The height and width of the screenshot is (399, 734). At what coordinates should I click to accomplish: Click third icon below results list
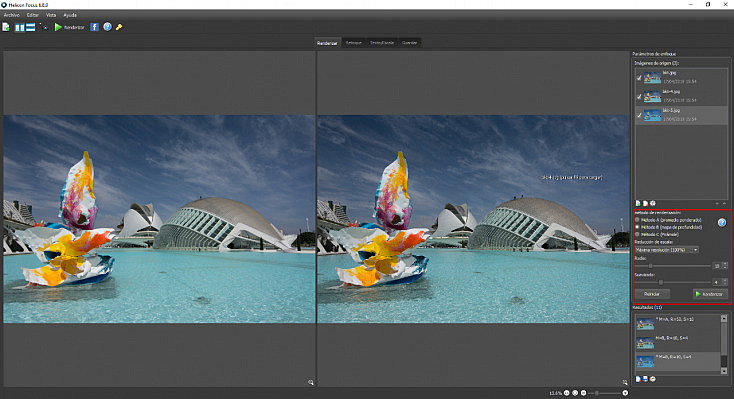pos(653,379)
